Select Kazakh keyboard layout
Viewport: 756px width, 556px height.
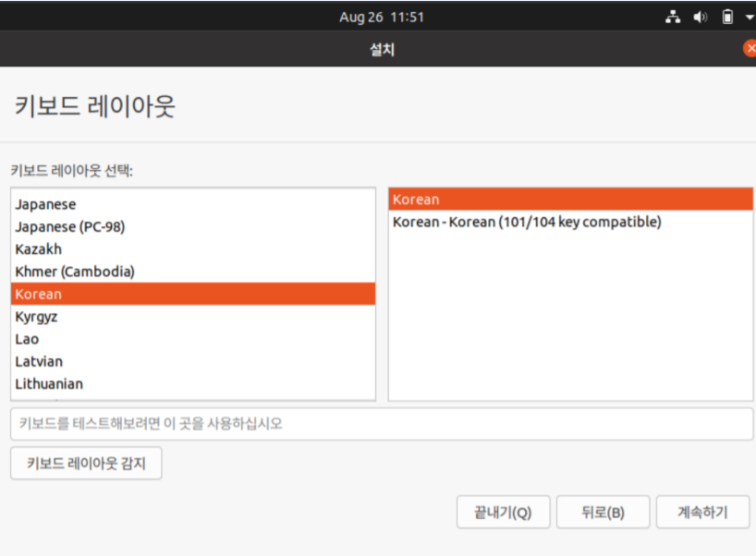(193, 249)
